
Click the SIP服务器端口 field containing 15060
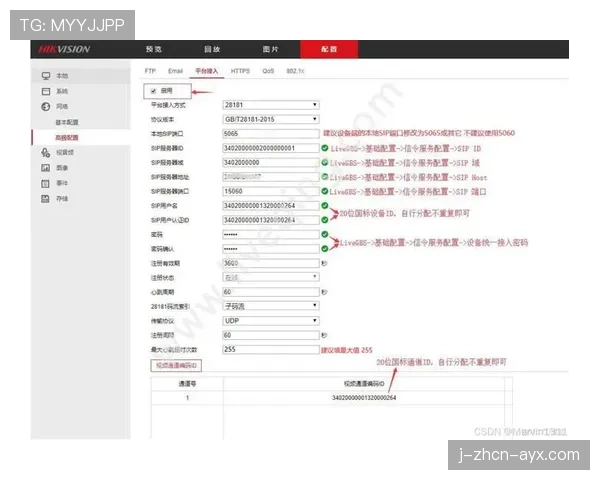click(x=271, y=191)
